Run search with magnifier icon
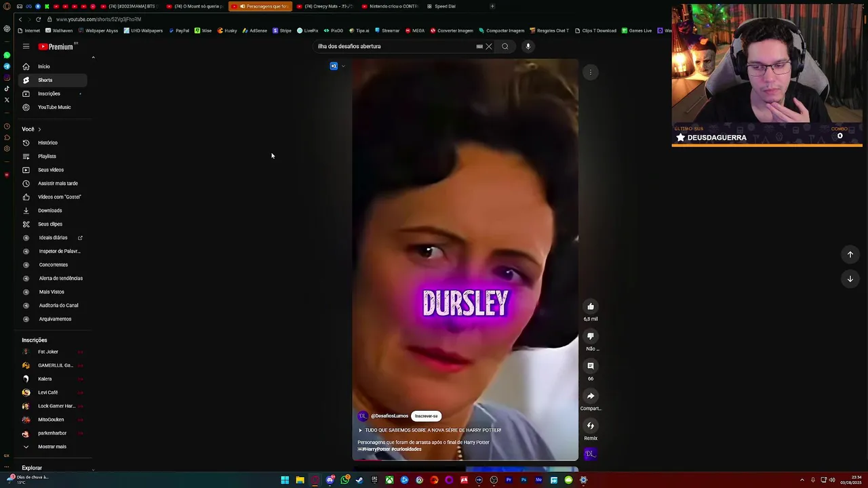868x488 pixels. 505,46
